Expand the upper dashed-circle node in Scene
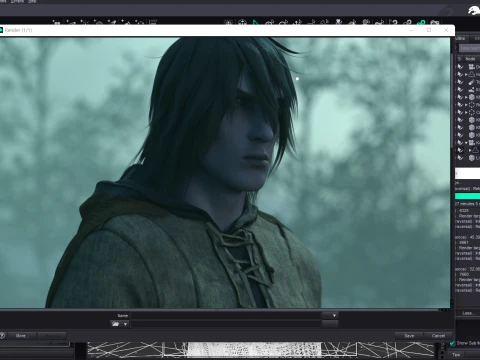This screenshot has width=480, height=360. coord(466,105)
